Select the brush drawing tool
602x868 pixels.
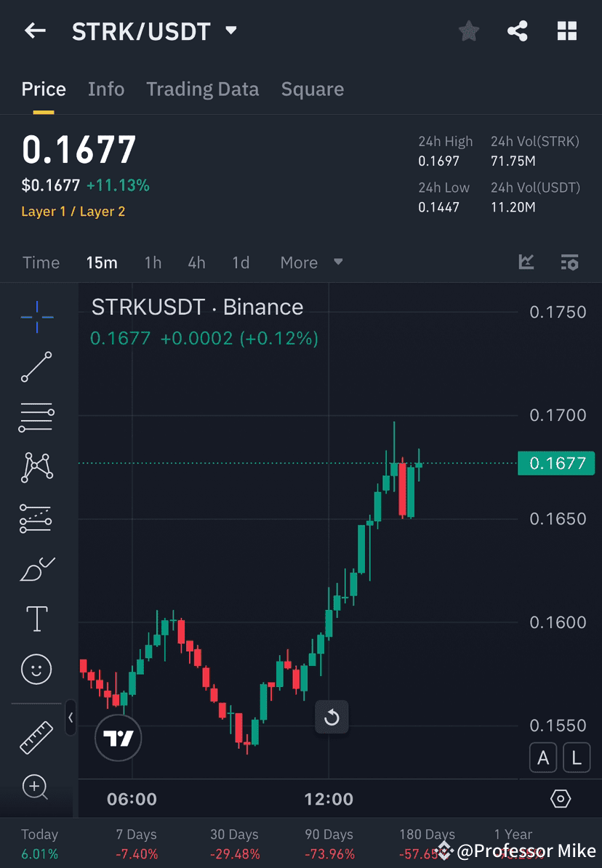click(x=36, y=569)
